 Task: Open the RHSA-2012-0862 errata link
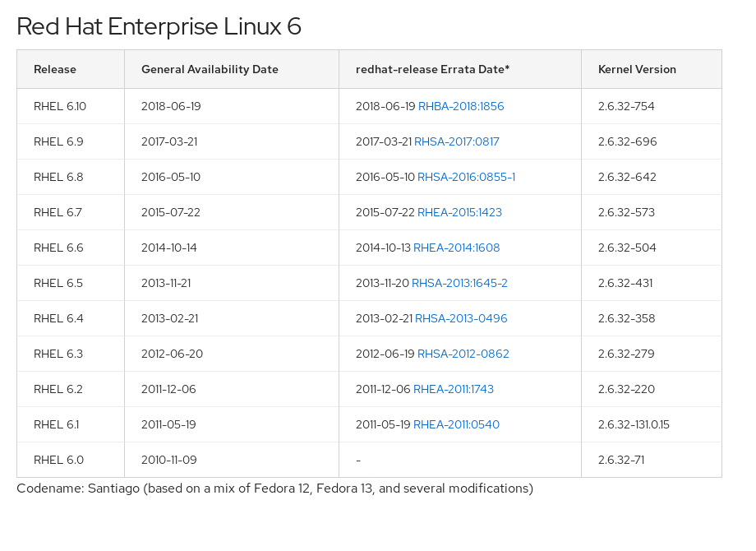[463, 354]
